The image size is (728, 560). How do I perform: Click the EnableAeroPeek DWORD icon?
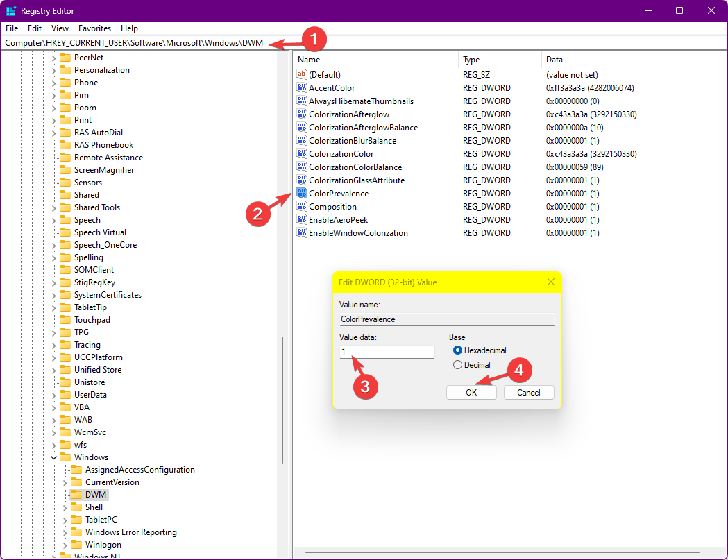tap(303, 219)
